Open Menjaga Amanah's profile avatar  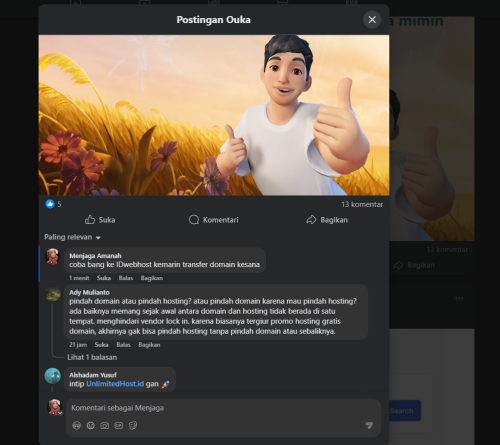pos(53,256)
